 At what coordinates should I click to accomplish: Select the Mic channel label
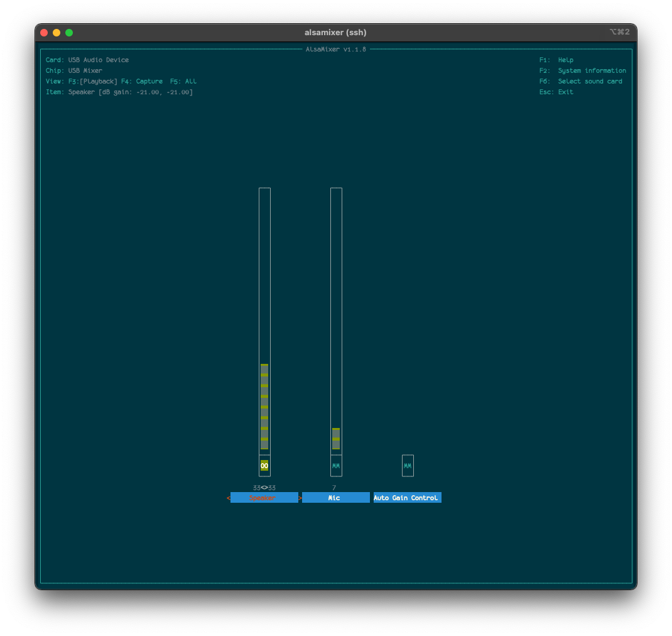click(x=335, y=498)
